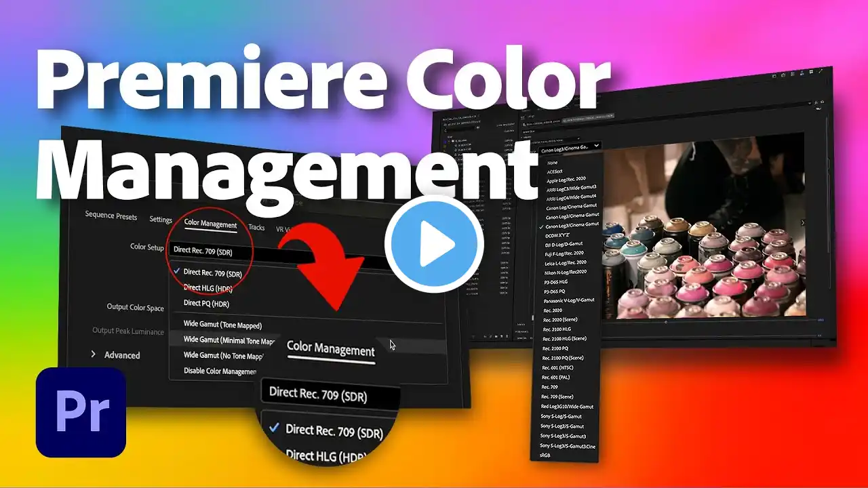Viewport: 868px width, 488px height.
Task: Switch to the Sequence Presets tab
Action: pos(111,217)
